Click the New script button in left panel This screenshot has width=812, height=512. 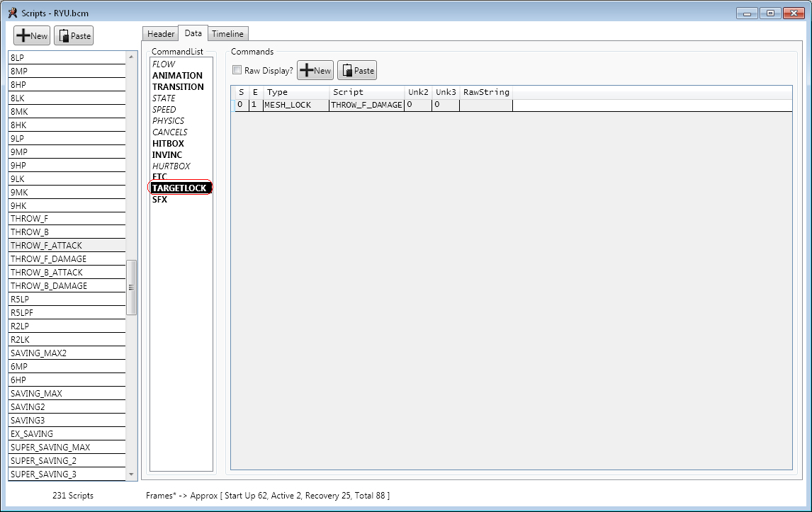[x=32, y=36]
